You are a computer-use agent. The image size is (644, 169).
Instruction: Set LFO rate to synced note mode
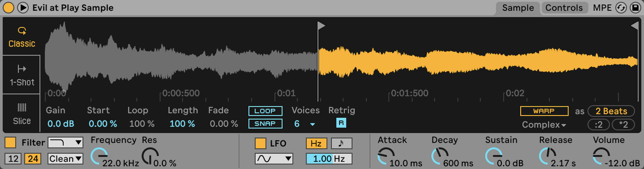(341, 143)
